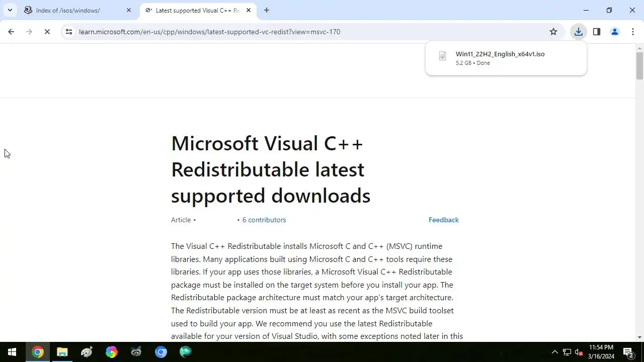Open the paint palette taskbar app
Image resolution: width=644 pixels, height=362 pixels.
click(87, 352)
